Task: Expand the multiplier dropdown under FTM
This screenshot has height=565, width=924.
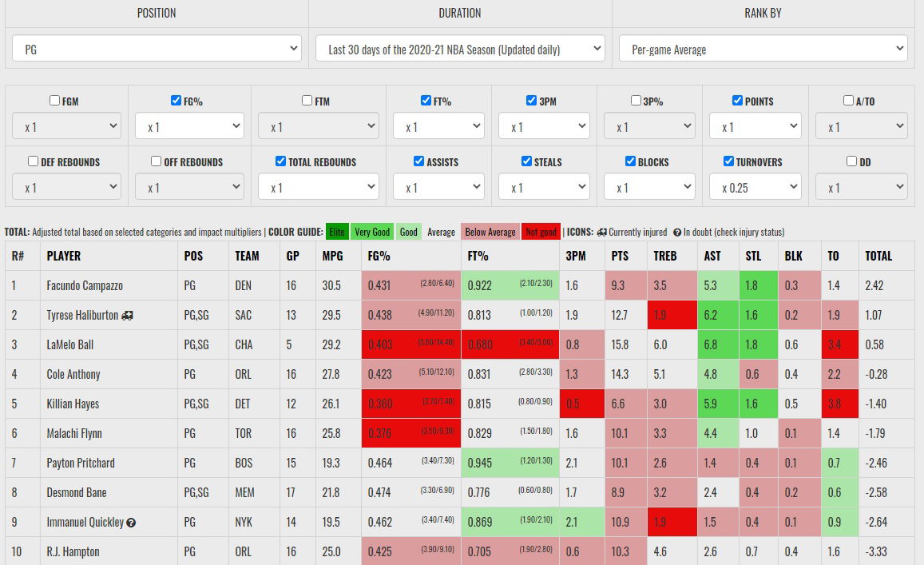Action: pyautogui.click(x=319, y=126)
